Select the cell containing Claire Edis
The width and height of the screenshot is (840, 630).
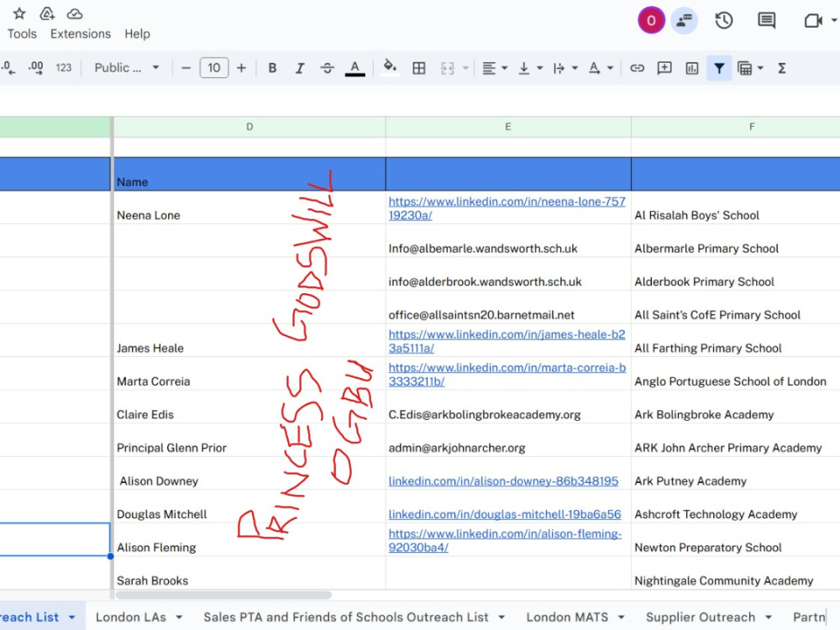coord(249,407)
